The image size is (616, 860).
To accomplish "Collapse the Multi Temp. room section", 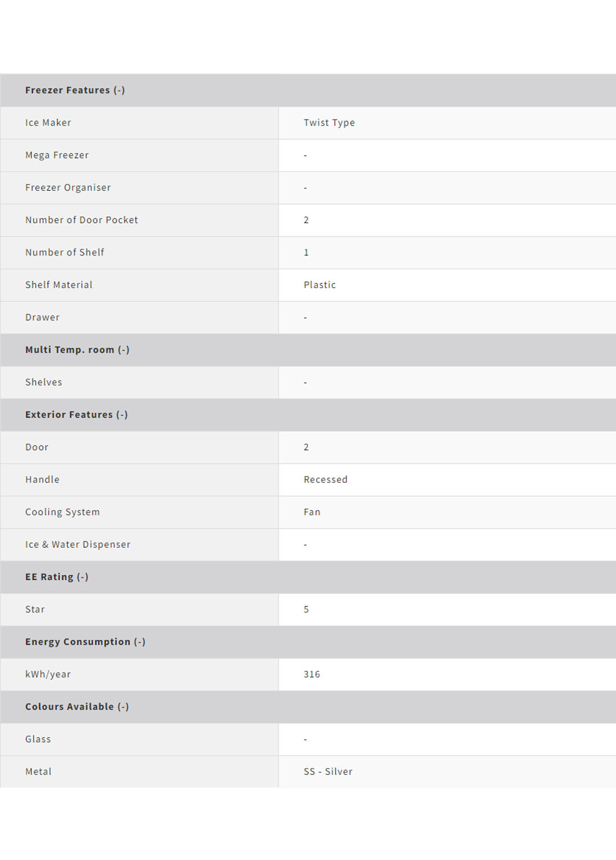I will [x=123, y=350].
